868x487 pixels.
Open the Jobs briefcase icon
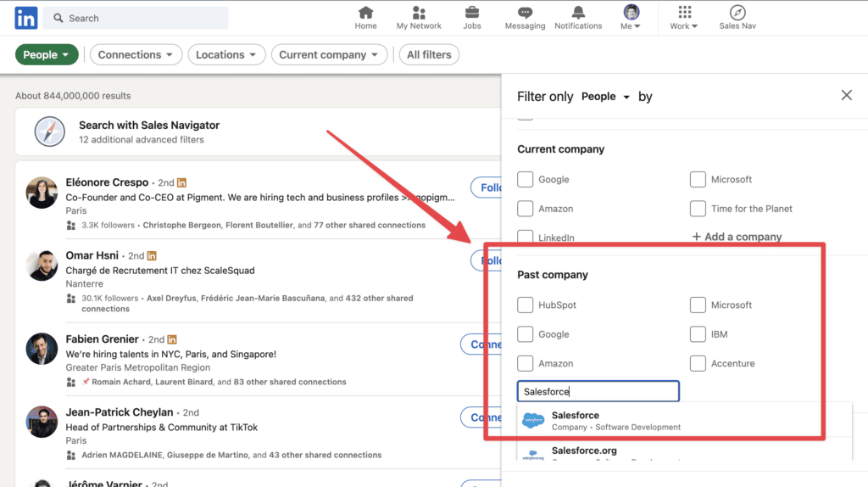point(471,12)
